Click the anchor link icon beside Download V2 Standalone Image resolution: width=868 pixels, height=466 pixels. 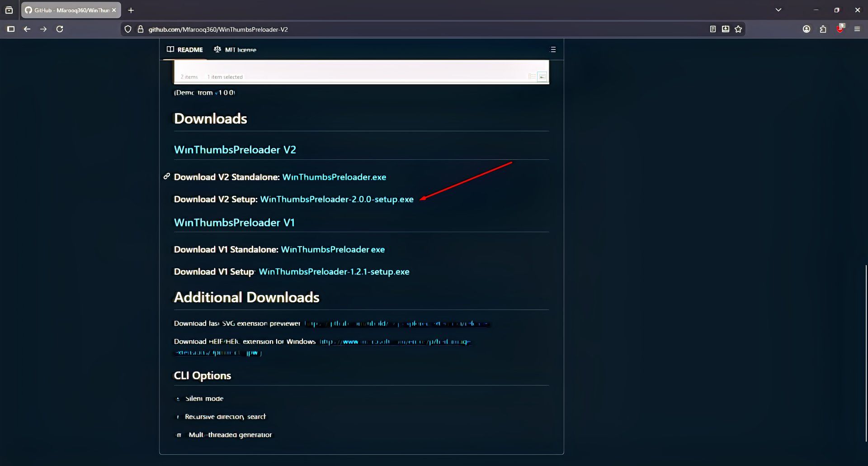click(167, 176)
